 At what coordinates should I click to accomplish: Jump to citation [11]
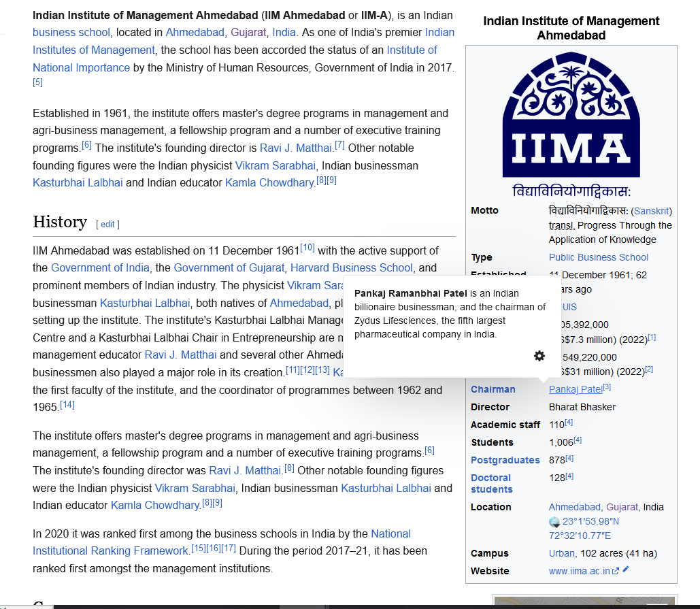[x=293, y=369]
